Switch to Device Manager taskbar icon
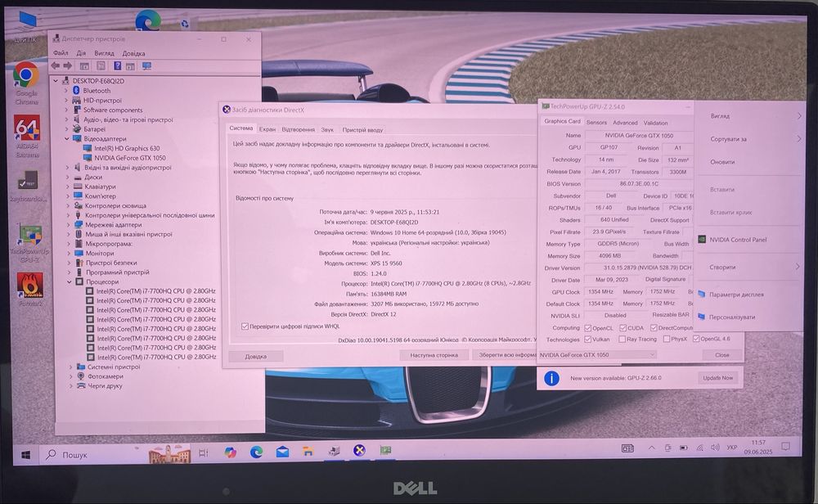Image resolution: width=818 pixels, height=504 pixels. (x=334, y=451)
